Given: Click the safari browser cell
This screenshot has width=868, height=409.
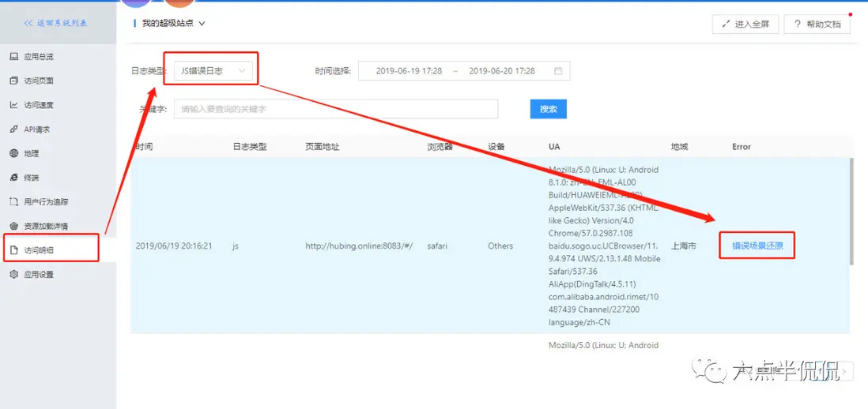Looking at the screenshot, I should pos(437,246).
